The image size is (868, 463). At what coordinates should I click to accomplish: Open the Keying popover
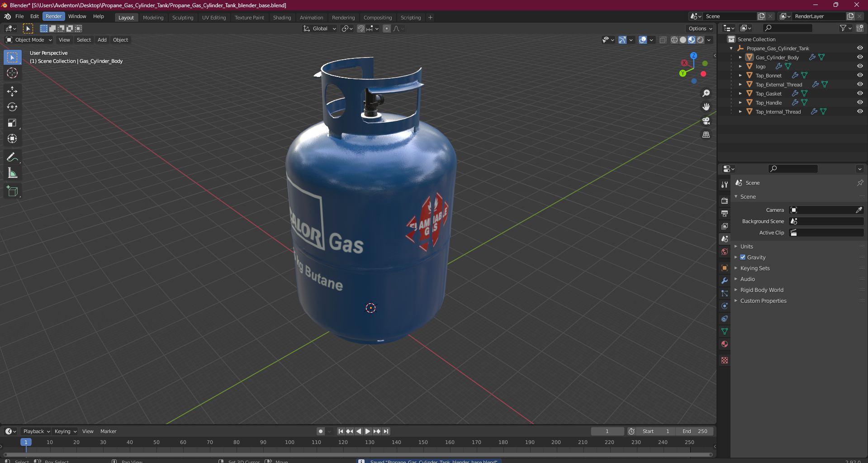[x=66, y=431]
